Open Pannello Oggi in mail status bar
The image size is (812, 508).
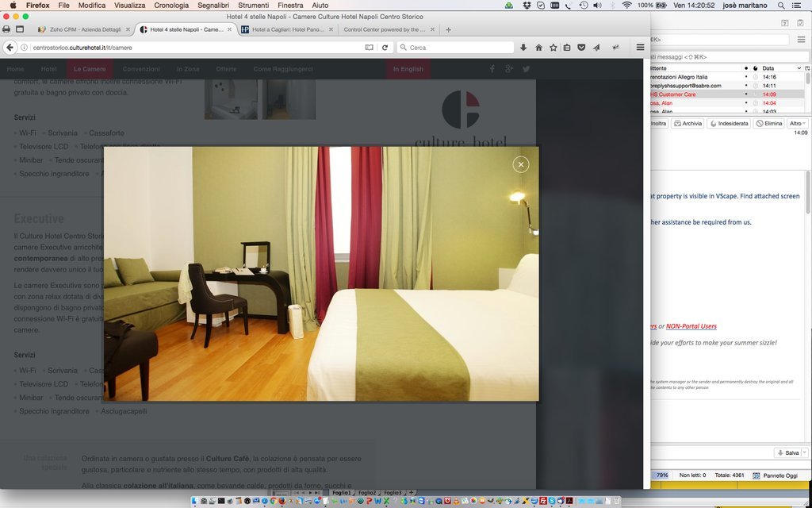pos(776,475)
